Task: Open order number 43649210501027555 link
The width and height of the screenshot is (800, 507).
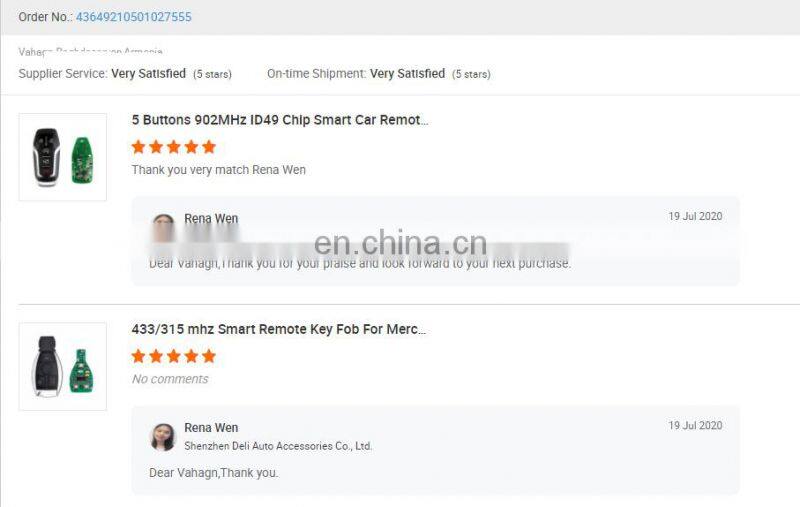Action: 134,17
